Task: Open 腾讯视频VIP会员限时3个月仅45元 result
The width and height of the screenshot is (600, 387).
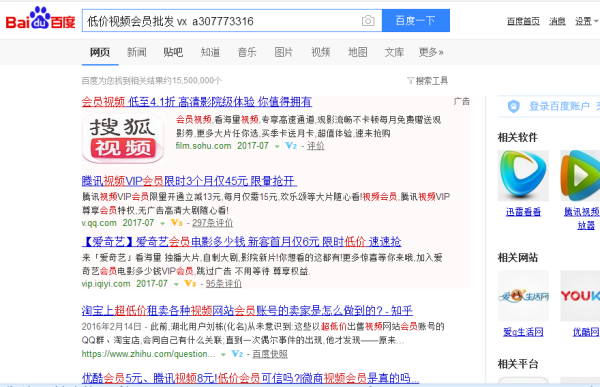Action: pos(189,181)
